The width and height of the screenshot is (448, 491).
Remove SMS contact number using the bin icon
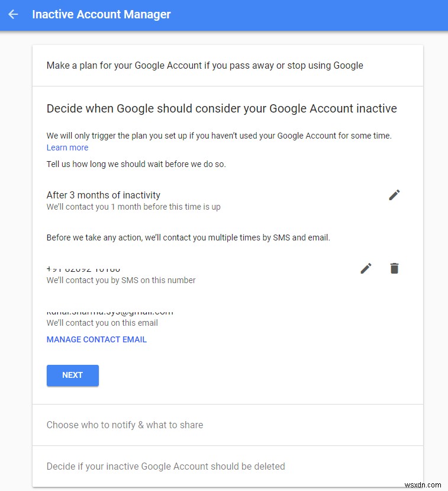tap(394, 268)
